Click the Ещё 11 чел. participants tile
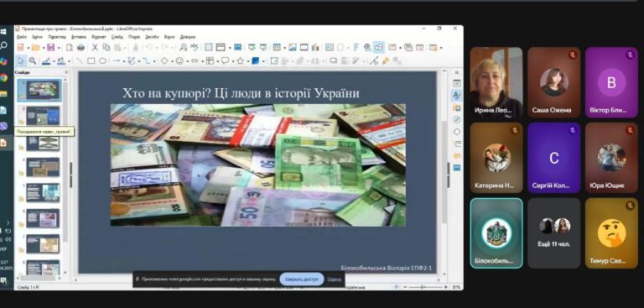644x308 pixels. [x=553, y=233]
